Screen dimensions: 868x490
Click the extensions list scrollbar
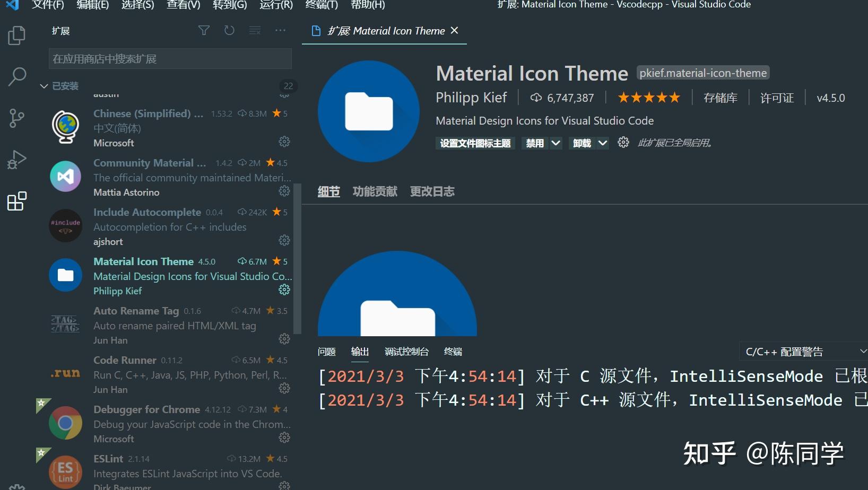click(297, 258)
